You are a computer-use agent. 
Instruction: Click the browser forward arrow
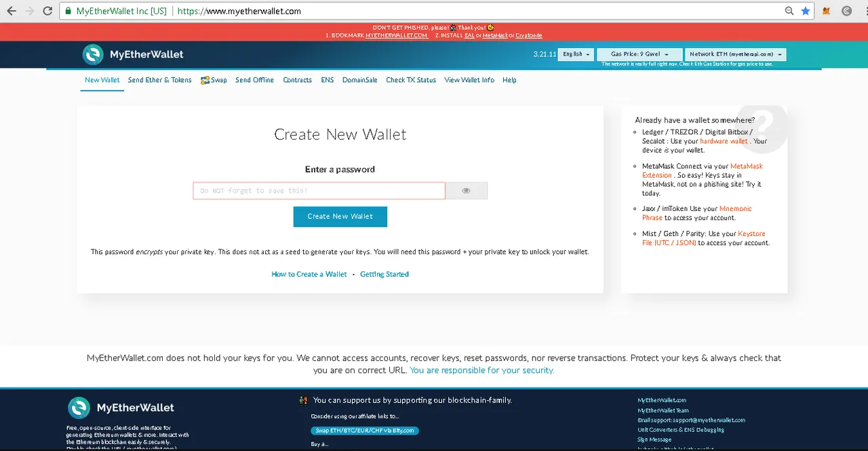[29, 11]
